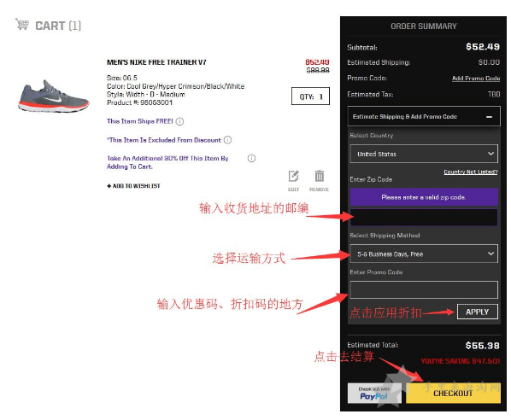Proceed with the yellow CHECKOUT button

click(x=453, y=393)
